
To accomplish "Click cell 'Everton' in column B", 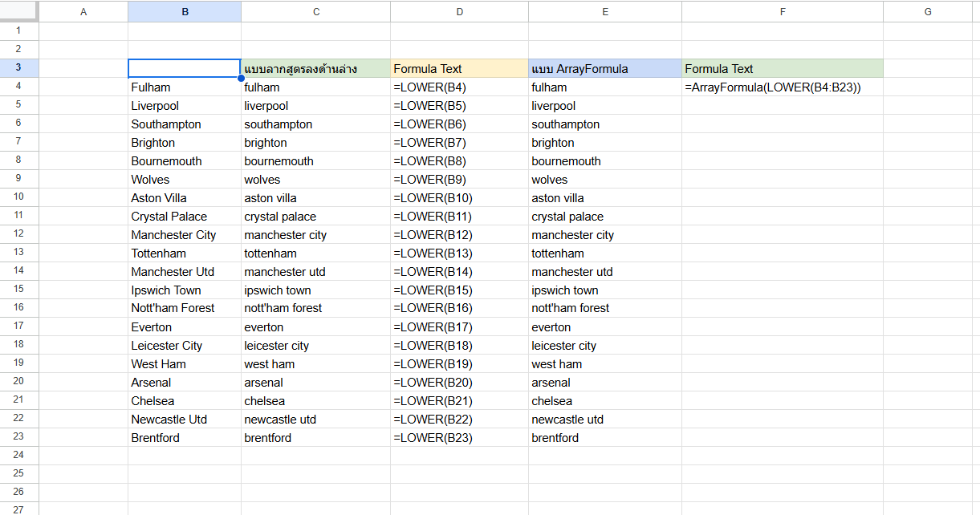I will click(x=185, y=326).
